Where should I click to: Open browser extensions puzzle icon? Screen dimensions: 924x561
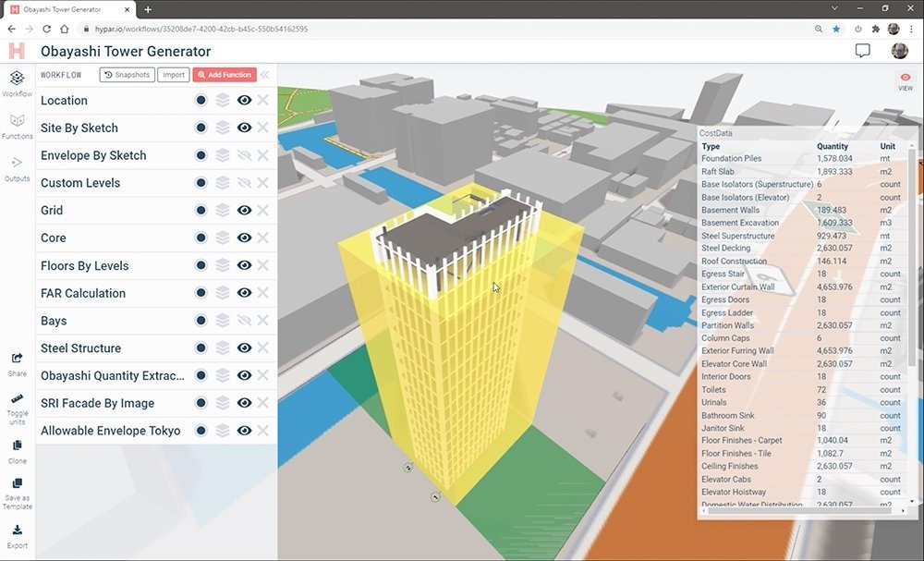[x=876, y=29]
